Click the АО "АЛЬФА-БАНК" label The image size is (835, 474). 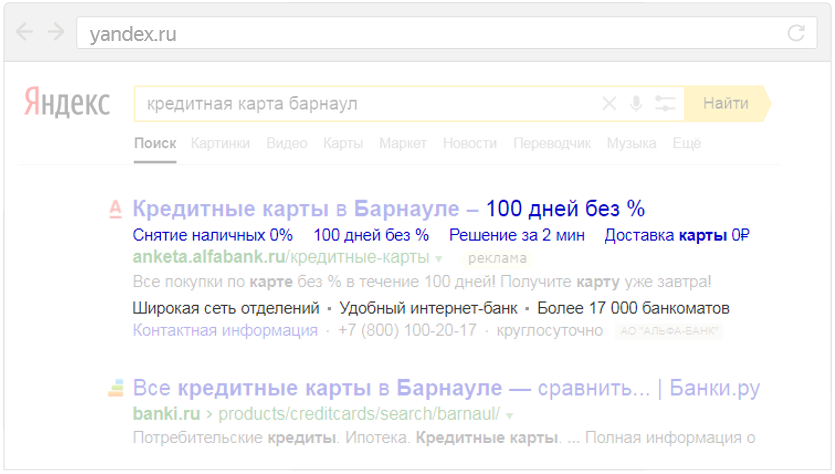coord(669,331)
